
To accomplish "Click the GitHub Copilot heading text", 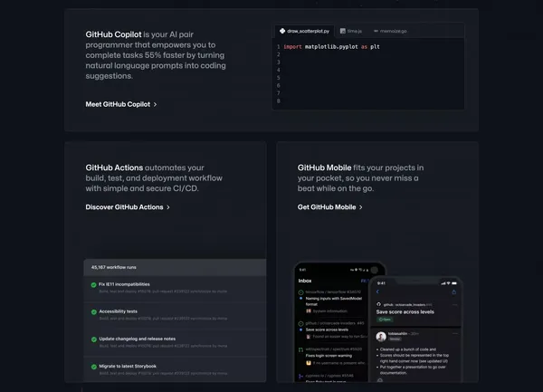I will (114, 34).
